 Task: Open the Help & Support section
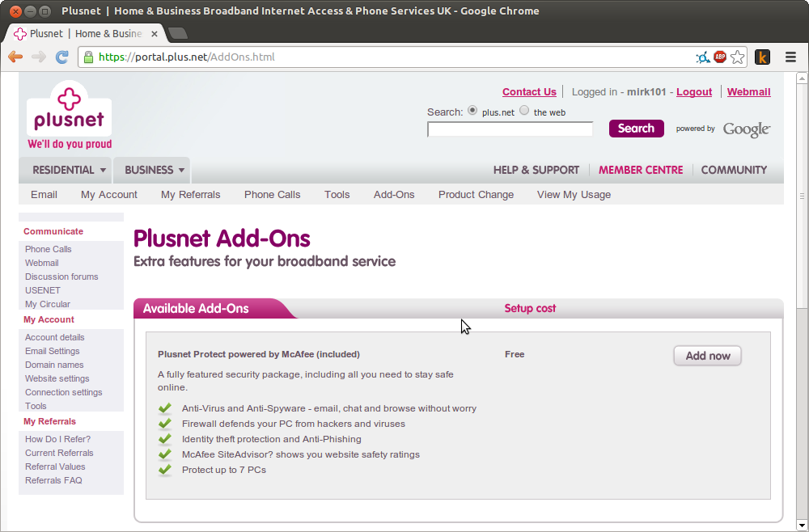click(536, 170)
